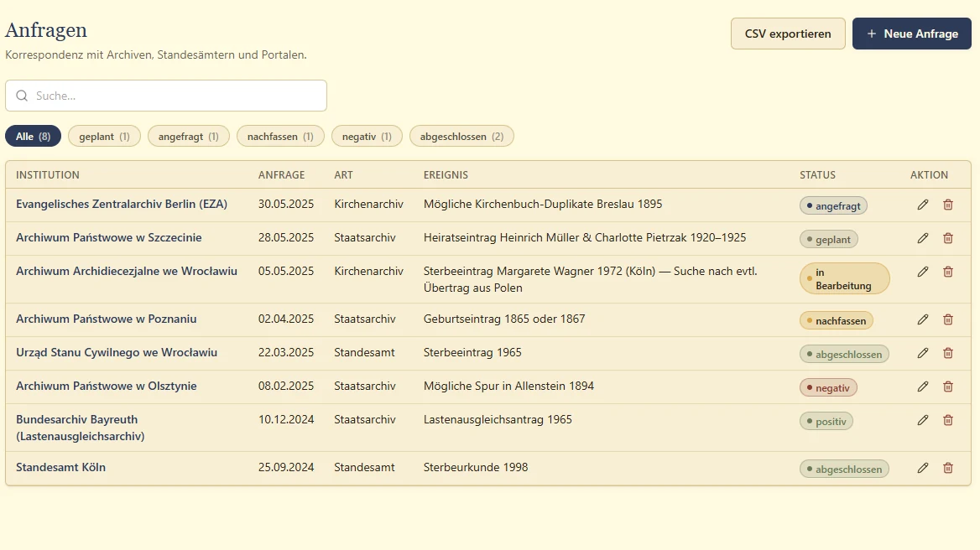The height and width of the screenshot is (550, 980).
Task: Open Archiwum Państwowe w Szczecinie entry
Action: pyautogui.click(x=109, y=238)
